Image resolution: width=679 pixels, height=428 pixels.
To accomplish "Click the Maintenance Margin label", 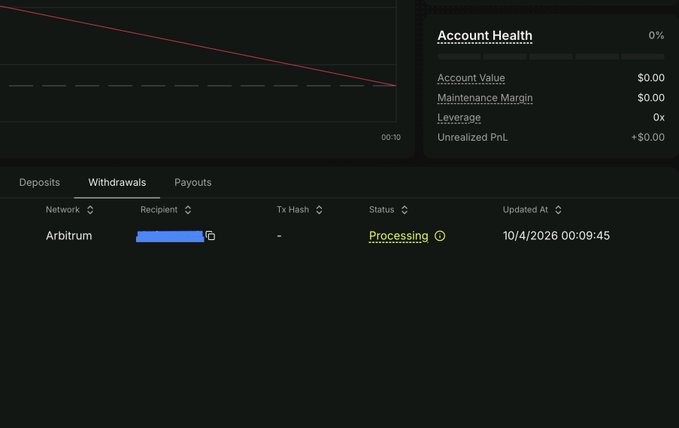I will point(485,98).
